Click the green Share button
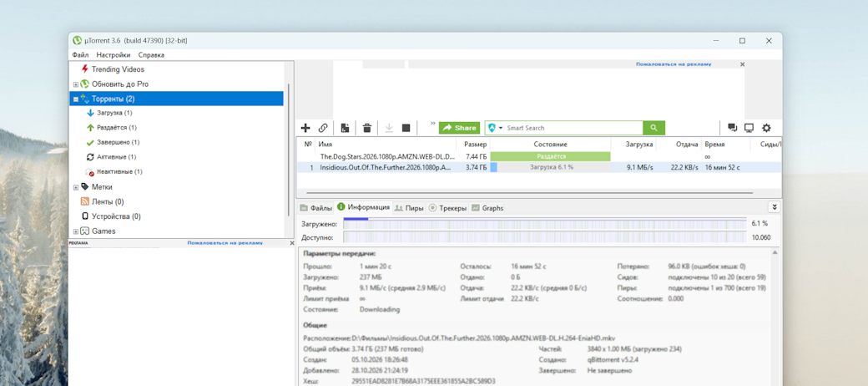This screenshot has width=868, height=386. [460, 128]
